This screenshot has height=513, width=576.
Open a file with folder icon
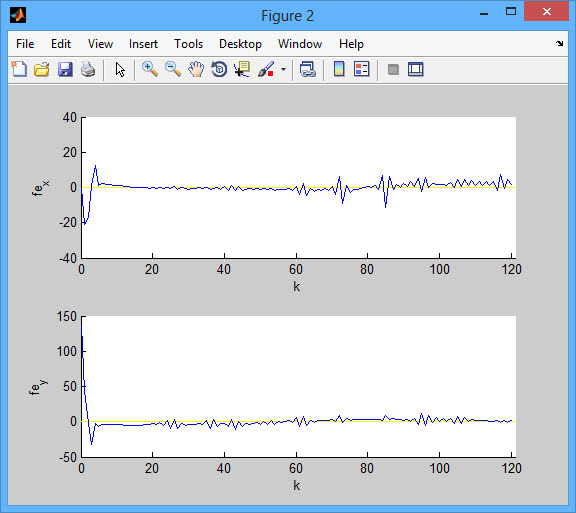(42, 69)
